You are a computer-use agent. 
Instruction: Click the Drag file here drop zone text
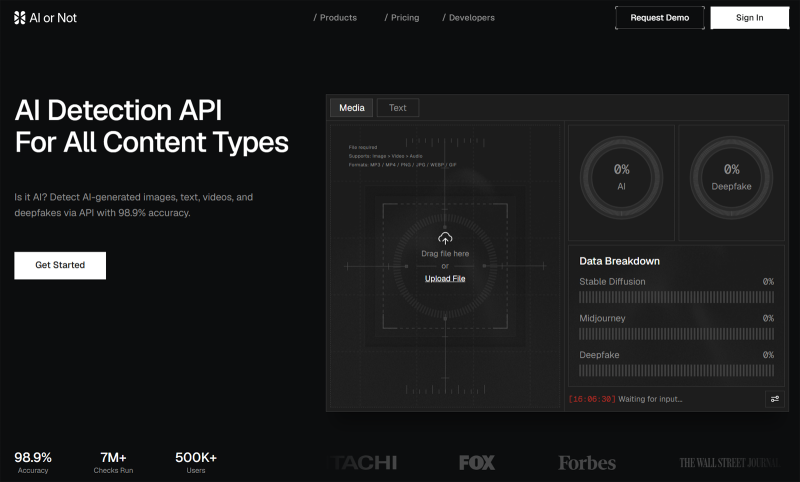(x=445, y=253)
